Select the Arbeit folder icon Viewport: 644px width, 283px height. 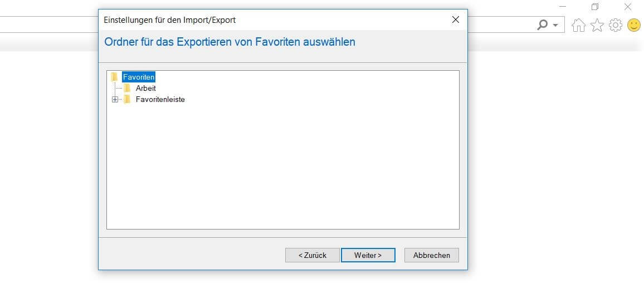click(x=128, y=88)
